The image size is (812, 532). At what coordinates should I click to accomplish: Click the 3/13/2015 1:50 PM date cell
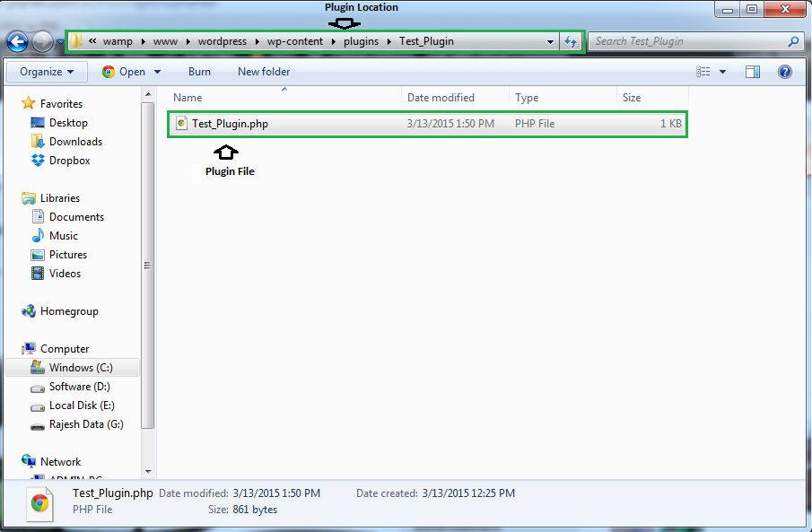450,124
